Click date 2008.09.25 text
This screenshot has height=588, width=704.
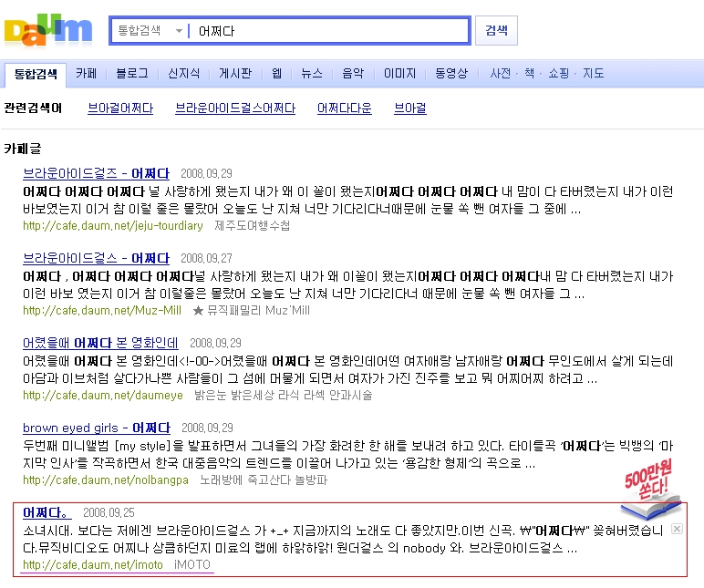pos(109,513)
